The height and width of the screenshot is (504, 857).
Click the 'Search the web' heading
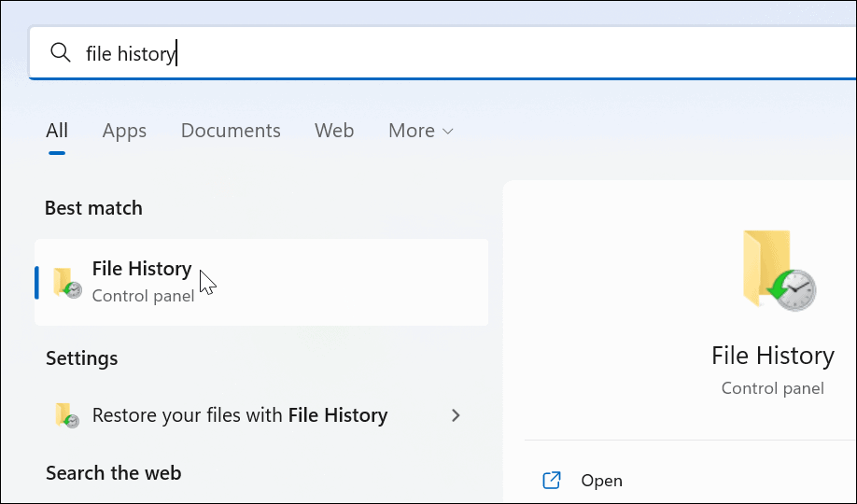click(114, 473)
